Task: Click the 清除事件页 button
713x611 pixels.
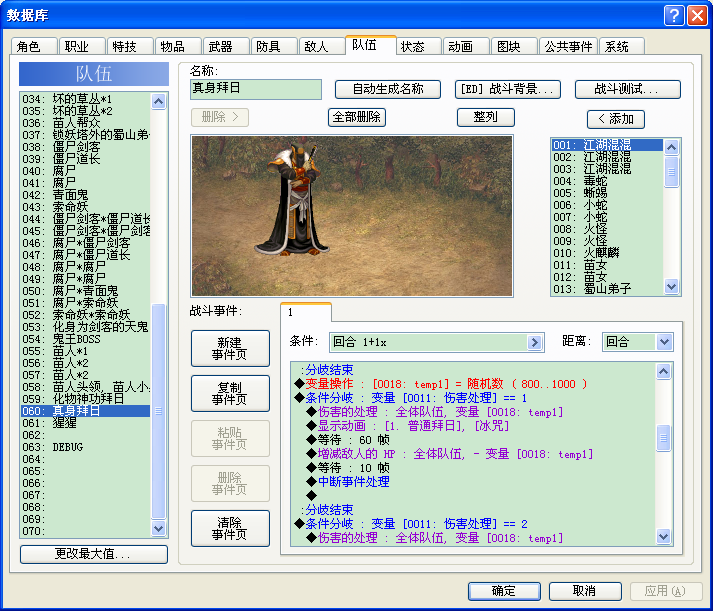Action: click(230, 528)
